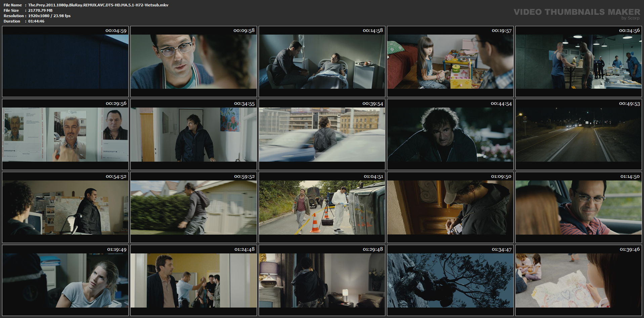644x318 pixels.
Task: Click the timestamp 01:14:50
Action: [630, 176]
